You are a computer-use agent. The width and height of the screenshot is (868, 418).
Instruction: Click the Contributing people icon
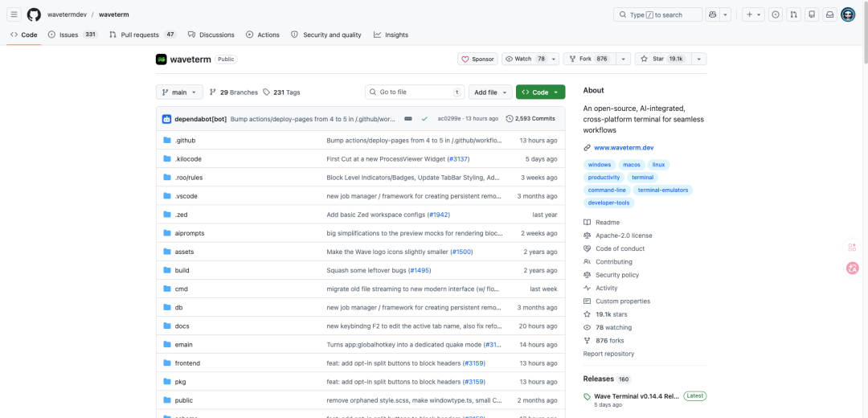click(x=588, y=261)
